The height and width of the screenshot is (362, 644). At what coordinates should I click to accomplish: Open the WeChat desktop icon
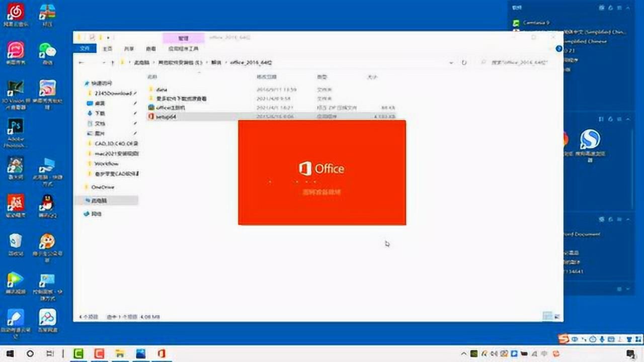(x=48, y=53)
